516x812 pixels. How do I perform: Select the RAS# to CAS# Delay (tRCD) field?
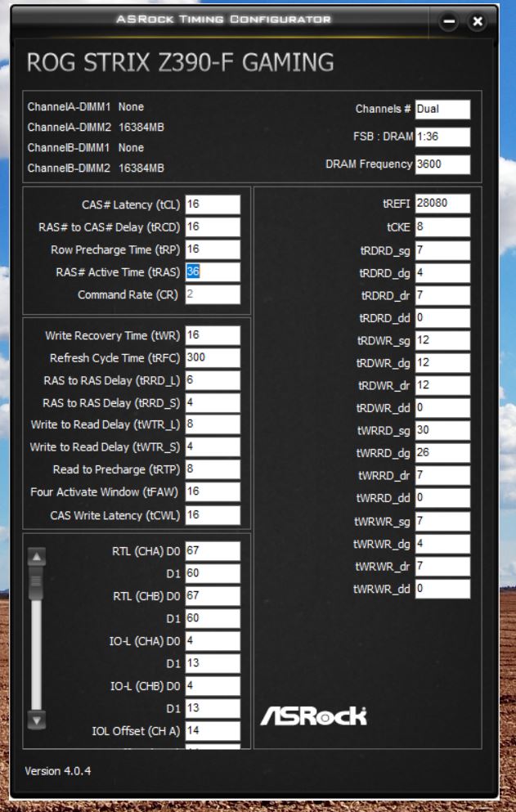click(213, 227)
